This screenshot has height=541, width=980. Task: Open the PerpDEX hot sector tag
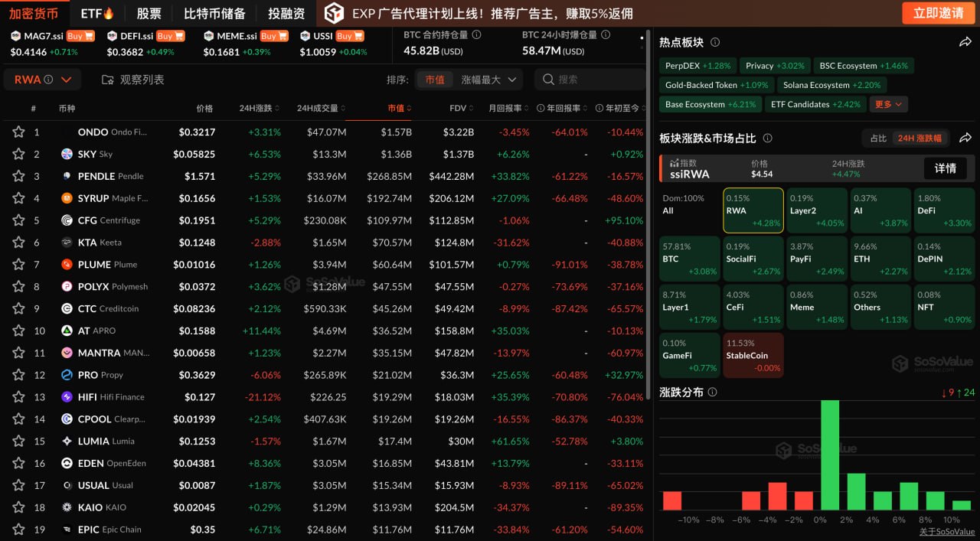(697, 66)
